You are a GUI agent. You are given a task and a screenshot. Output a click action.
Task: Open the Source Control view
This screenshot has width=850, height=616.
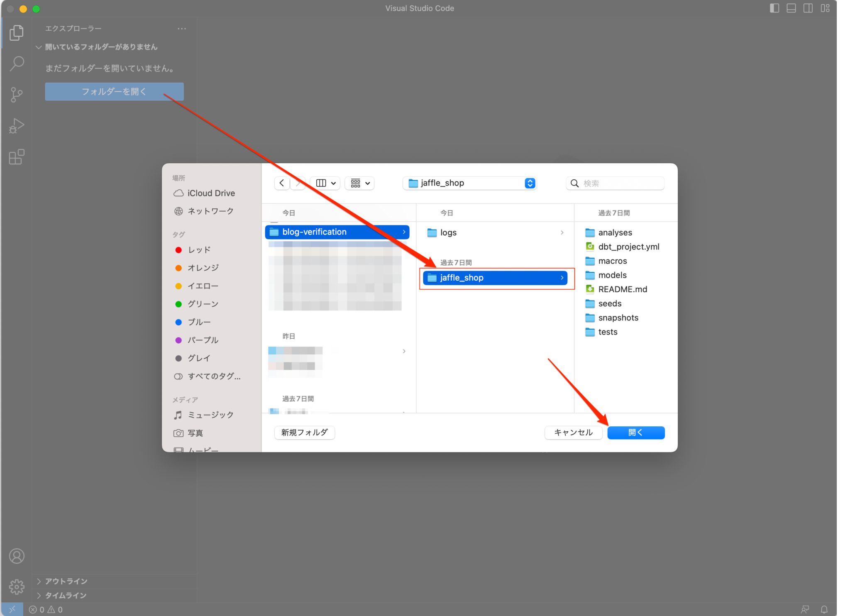click(x=16, y=94)
